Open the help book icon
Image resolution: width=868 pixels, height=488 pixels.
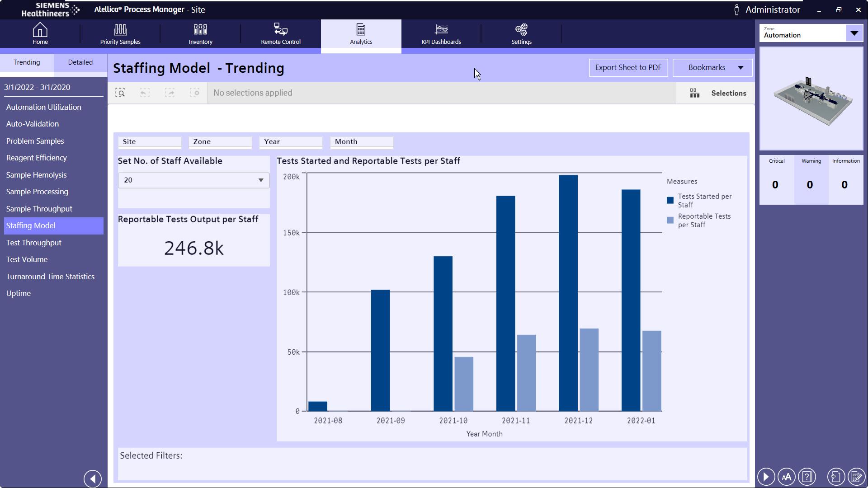tap(807, 477)
